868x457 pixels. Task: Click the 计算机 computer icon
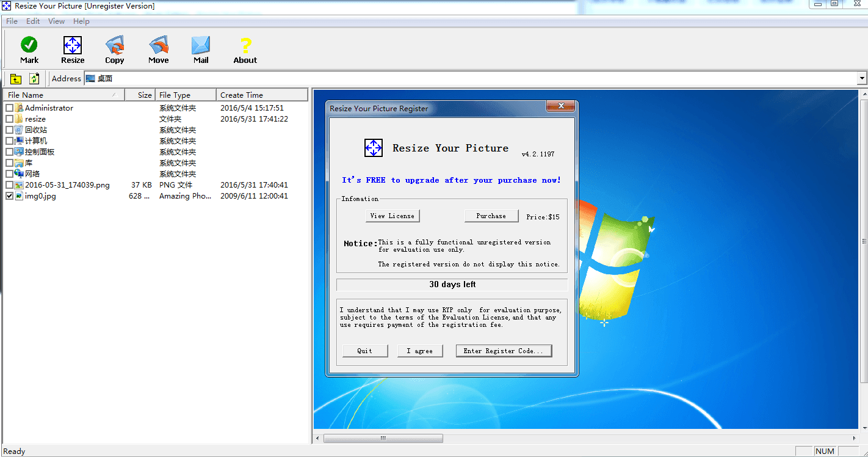tap(19, 141)
